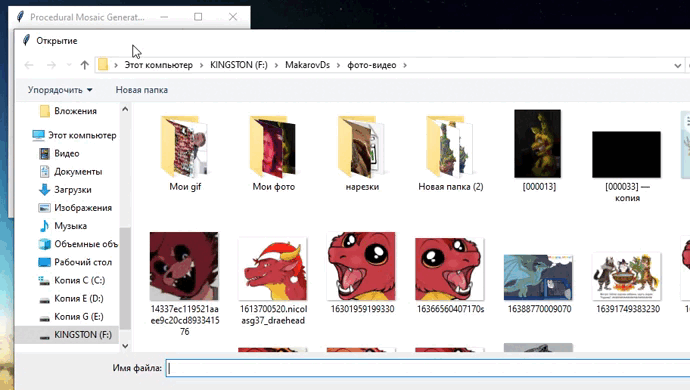Screen dimensions: 690x390
Task: Expand chevron after 'KINGSTON (F:)' breadcrumb
Action: (x=276, y=65)
